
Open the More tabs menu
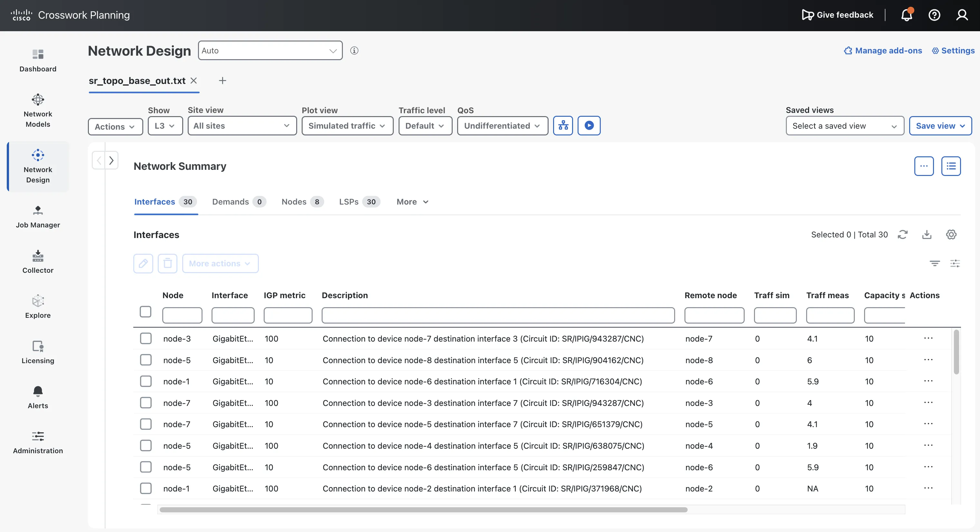[412, 202]
